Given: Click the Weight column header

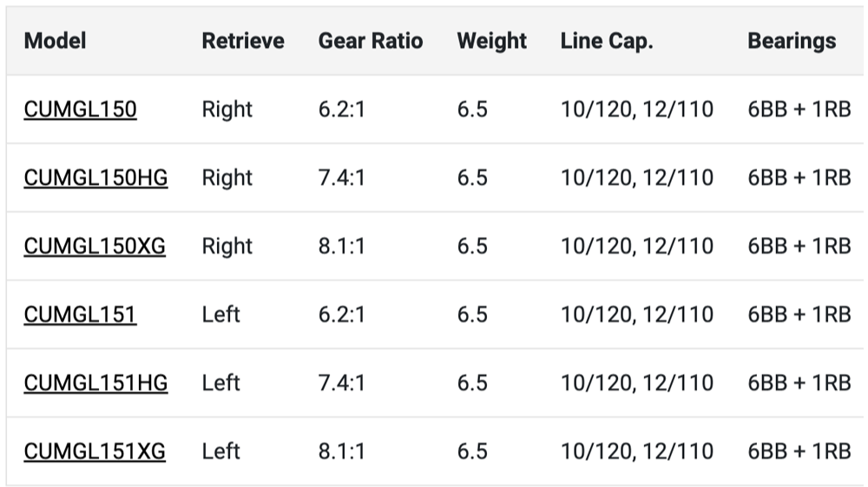Looking at the screenshot, I should (491, 41).
